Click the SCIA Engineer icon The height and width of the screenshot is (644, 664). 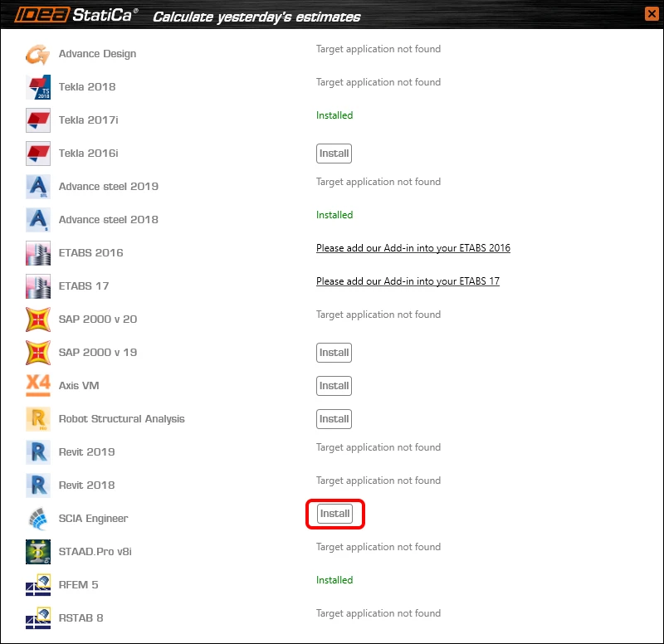click(x=38, y=519)
